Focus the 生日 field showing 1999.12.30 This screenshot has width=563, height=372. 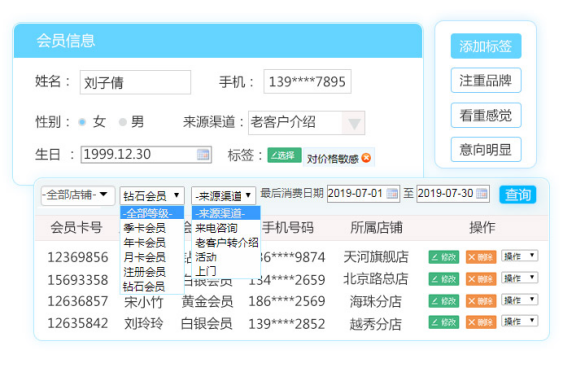point(146,155)
